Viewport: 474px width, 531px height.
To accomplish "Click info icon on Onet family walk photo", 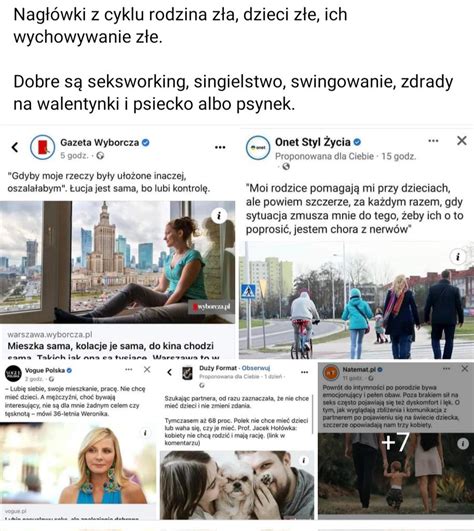I will 458,257.
